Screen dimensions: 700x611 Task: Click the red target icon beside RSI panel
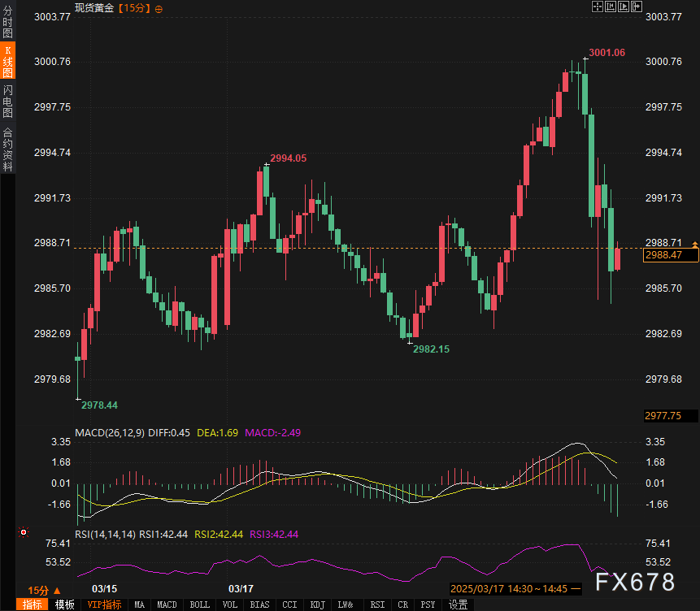[24, 532]
